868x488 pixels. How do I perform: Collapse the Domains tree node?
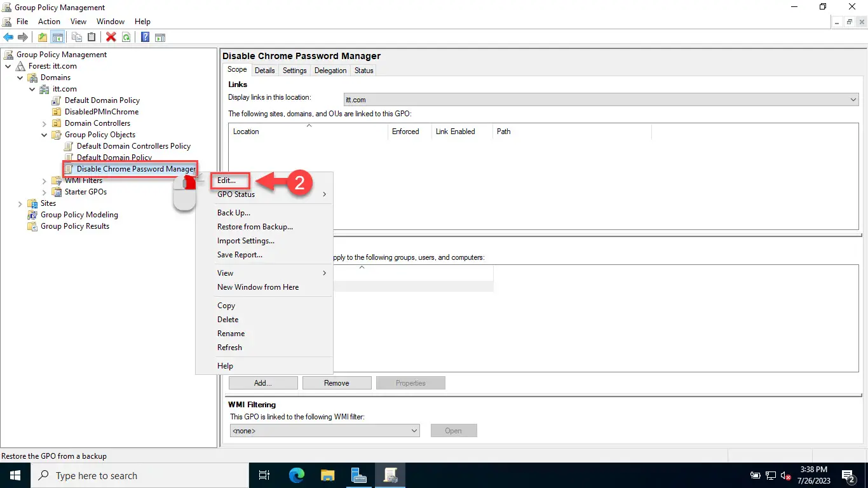20,78
